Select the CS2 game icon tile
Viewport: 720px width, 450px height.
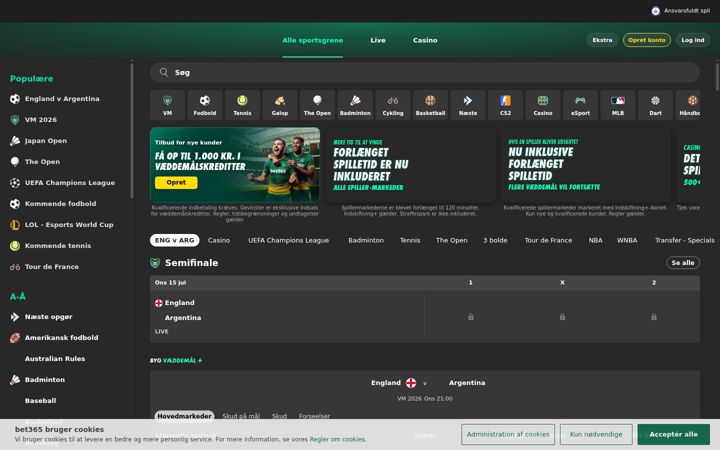pos(505,105)
